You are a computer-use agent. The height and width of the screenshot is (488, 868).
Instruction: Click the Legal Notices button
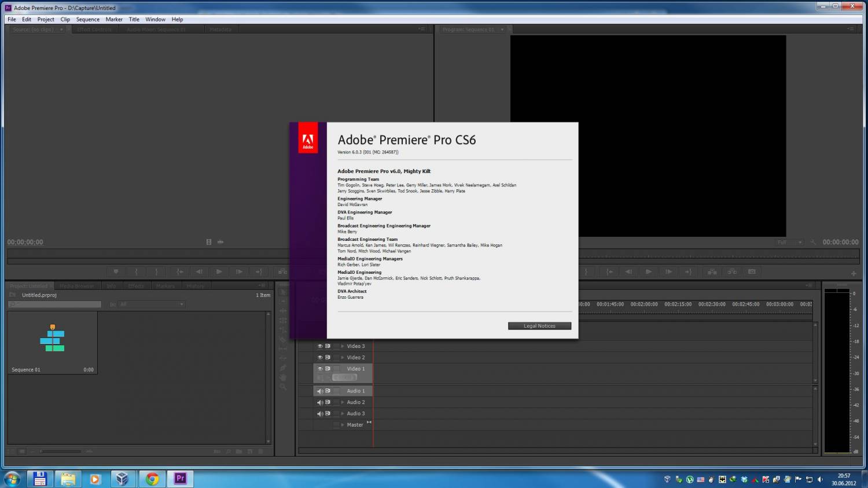pyautogui.click(x=539, y=326)
